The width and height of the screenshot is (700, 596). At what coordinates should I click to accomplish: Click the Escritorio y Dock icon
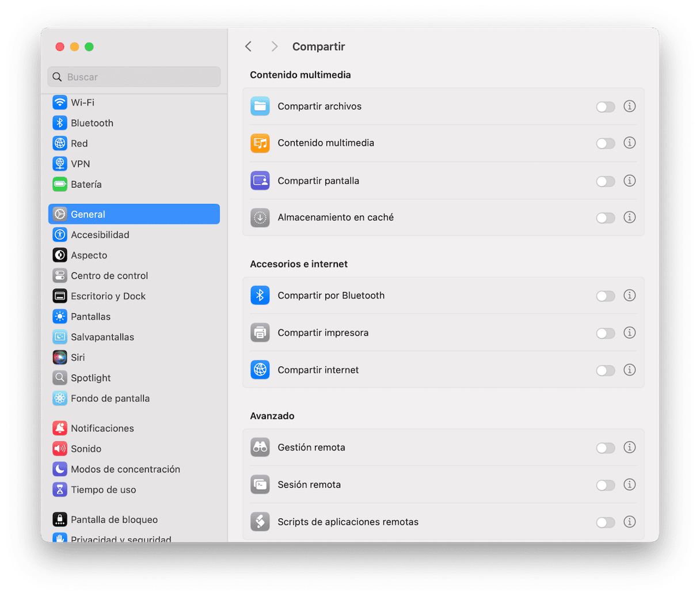pos(60,296)
